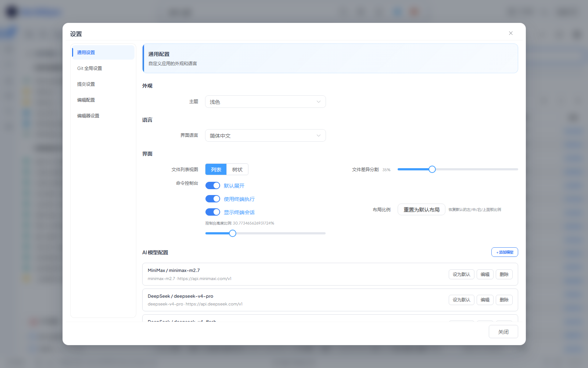Image resolution: width=588 pixels, height=368 pixels.
Task: Click the https://api.minimaxi.com/v1 text
Action: 204,279
